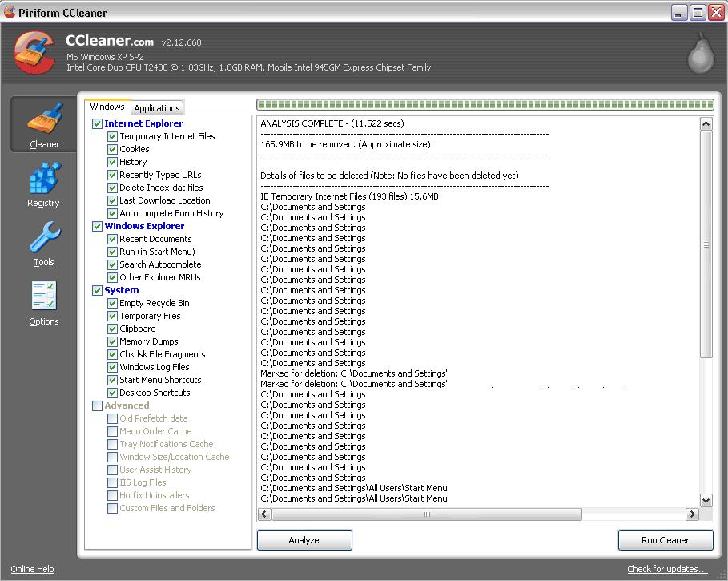Open the Options section
The width and height of the screenshot is (728, 581).
tap(43, 304)
